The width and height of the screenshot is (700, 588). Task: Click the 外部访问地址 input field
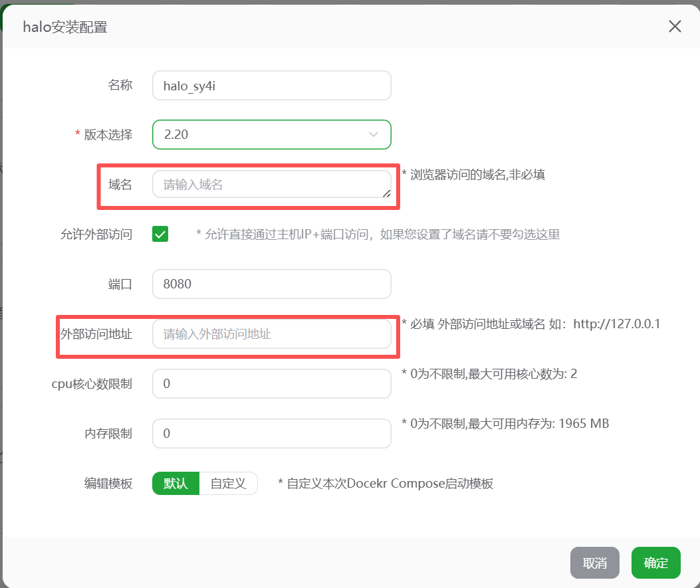271,334
